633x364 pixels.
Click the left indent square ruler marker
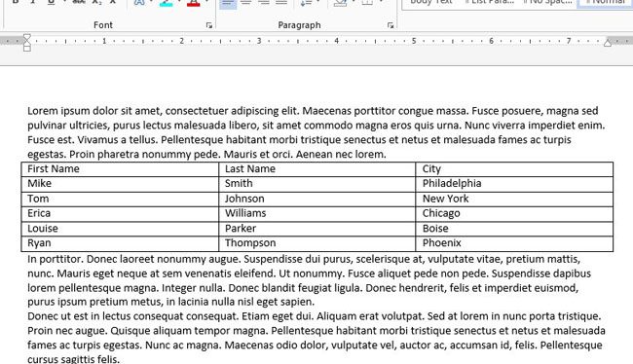27,49
